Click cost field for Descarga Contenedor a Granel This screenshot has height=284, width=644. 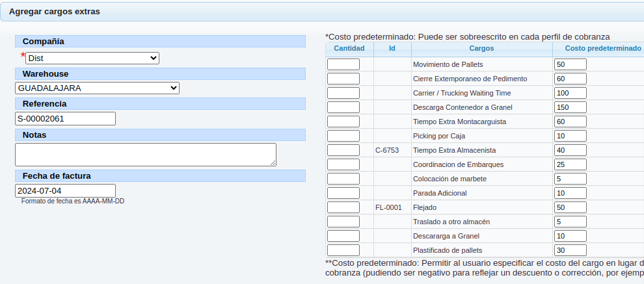pos(570,107)
